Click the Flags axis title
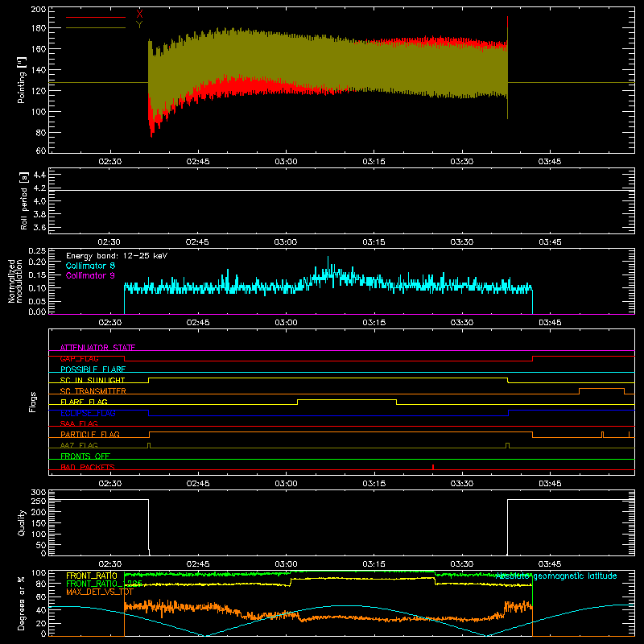 click(32, 402)
